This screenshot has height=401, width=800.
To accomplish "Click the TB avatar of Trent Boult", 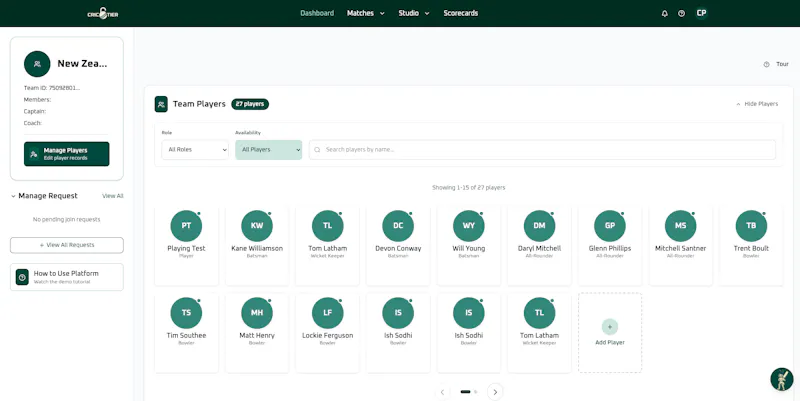I will [x=751, y=225].
